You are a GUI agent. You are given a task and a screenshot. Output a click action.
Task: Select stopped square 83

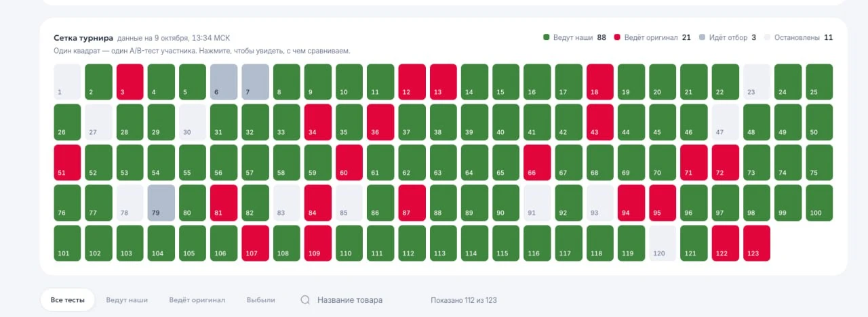point(286,203)
